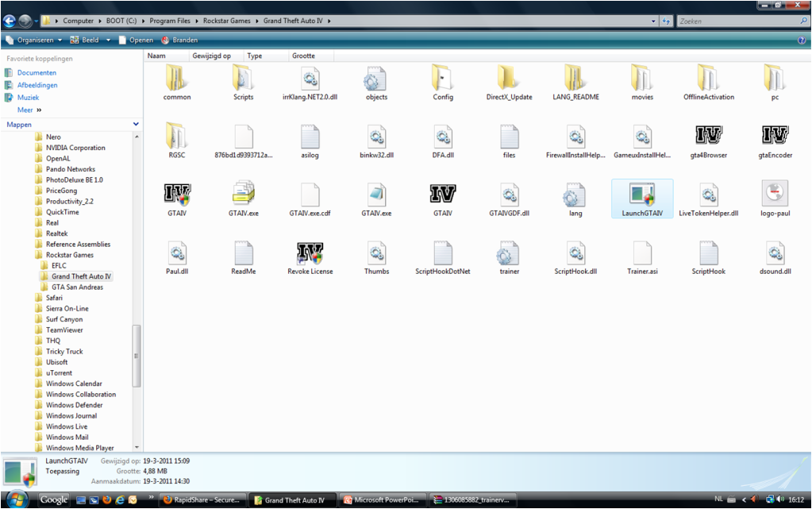
Task: Sort files by the Naam column
Action: 166,56
